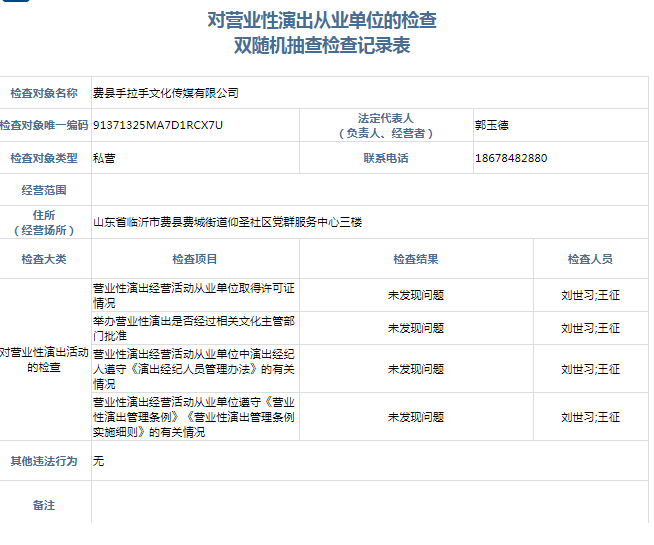
Task: Click the 检查大类 column header
Action: [44, 259]
